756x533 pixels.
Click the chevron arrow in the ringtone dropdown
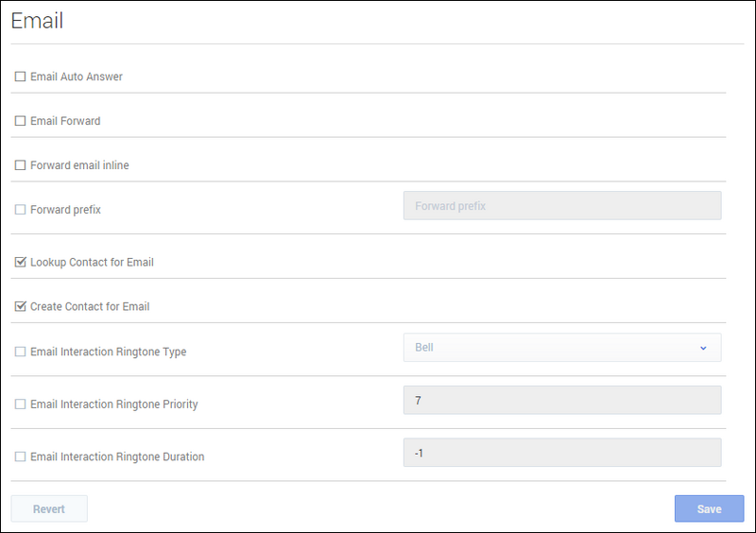tap(703, 348)
